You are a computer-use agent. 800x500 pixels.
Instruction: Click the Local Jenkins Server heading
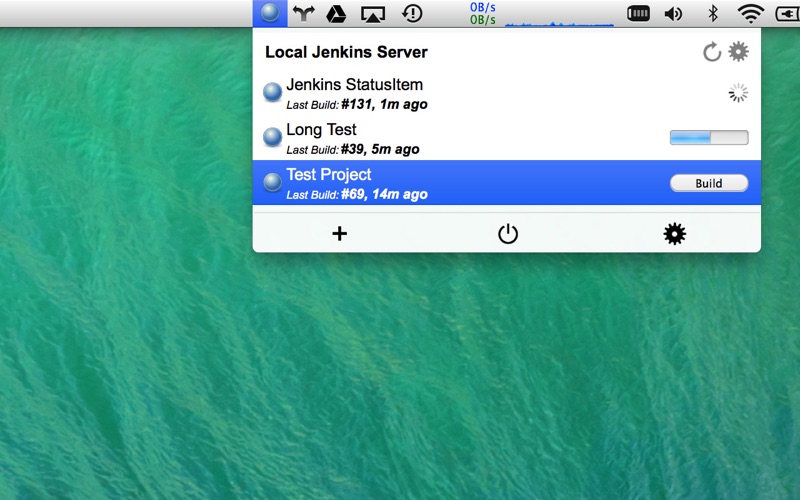(346, 52)
